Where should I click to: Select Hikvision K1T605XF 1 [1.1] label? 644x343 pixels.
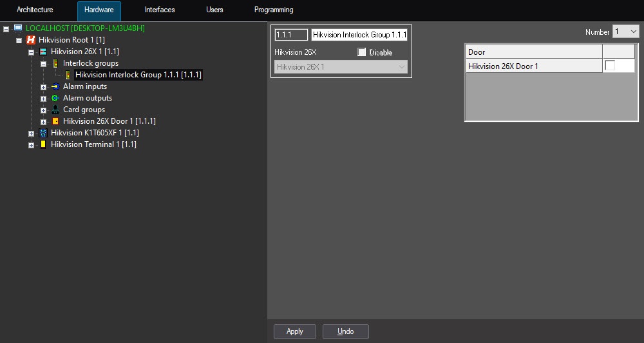pos(95,132)
